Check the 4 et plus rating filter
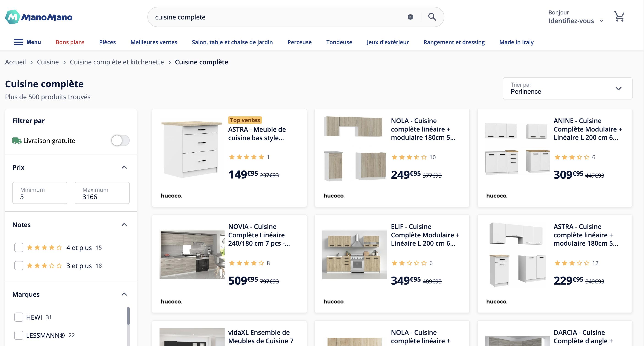 [x=19, y=247]
